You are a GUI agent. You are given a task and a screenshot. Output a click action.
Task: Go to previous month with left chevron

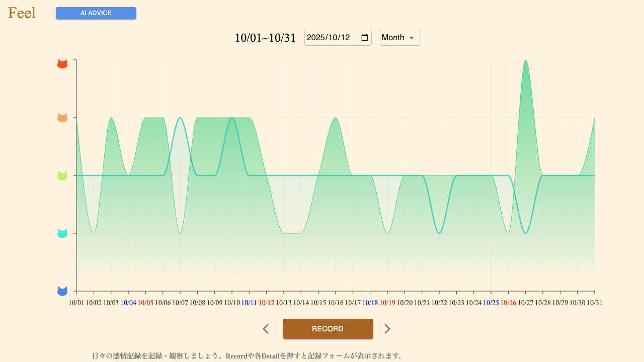(266, 329)
